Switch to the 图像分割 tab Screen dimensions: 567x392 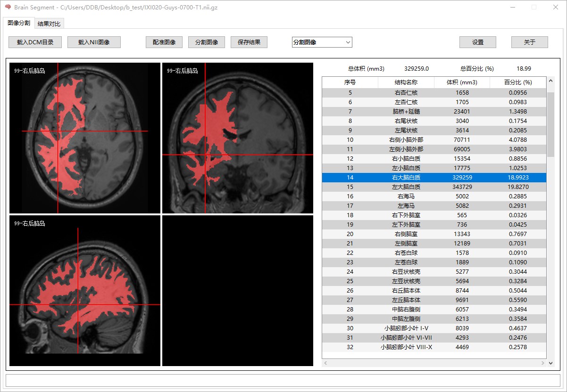point(19,23)
